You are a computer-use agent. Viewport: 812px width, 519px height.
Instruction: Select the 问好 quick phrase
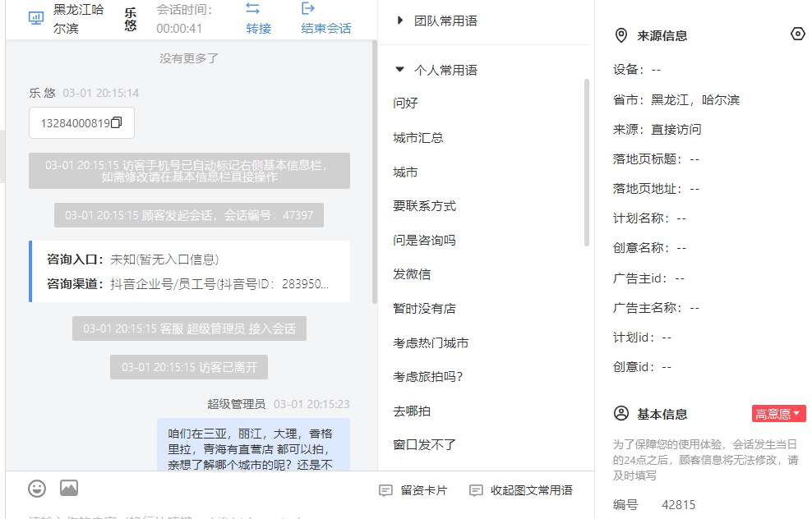coord(405,103)
